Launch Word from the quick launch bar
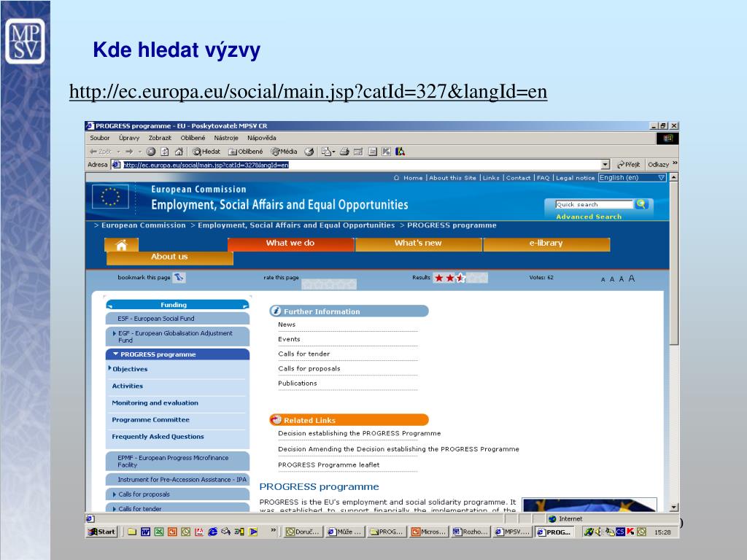This screenshot has width=747, height=560. click(145, 532)
